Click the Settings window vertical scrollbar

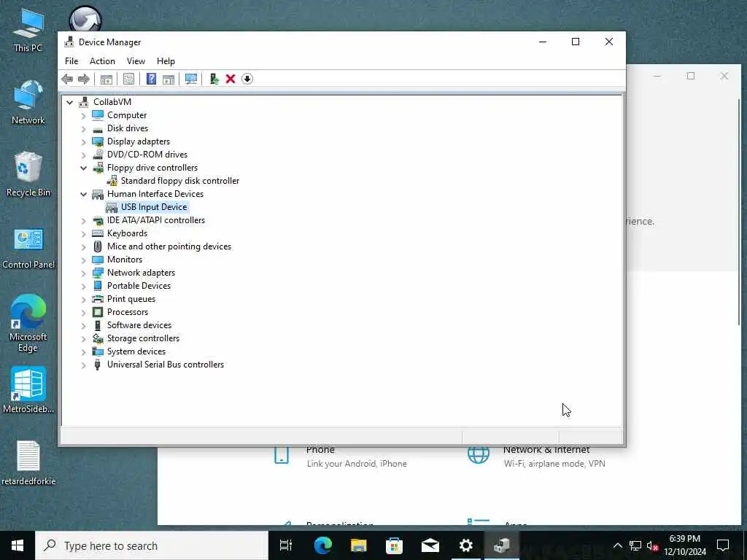[738, 212]
